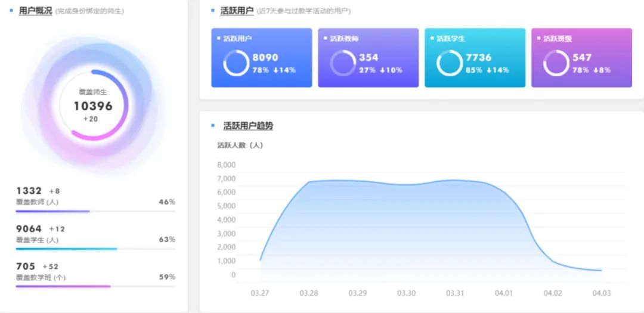Click the 活跃教师 circular progress ring
Image resolution: width=644 pixels, height=313 pixels.
(x=342, y=63)
